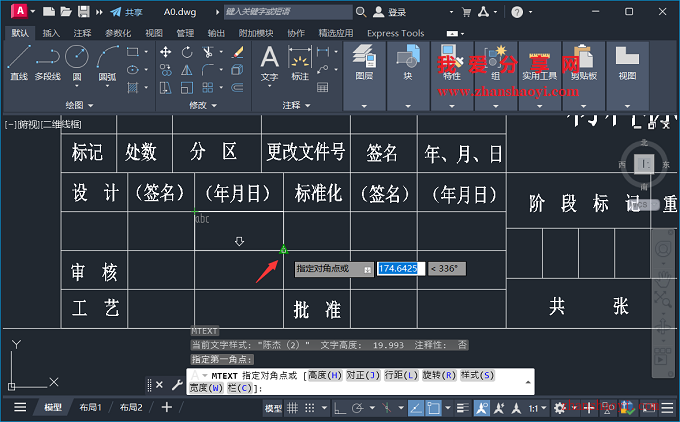Select the Rotate tool
The width and height of the screenshot is (680, 422).
click(187, 52)
